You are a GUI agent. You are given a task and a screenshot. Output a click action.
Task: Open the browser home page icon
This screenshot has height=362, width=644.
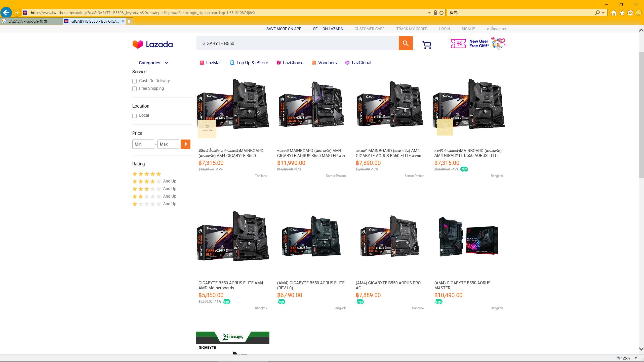[614, 13]
